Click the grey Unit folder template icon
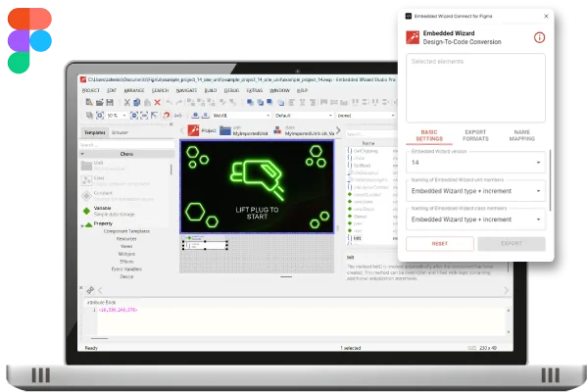588x392 pixels. [86, 166]
